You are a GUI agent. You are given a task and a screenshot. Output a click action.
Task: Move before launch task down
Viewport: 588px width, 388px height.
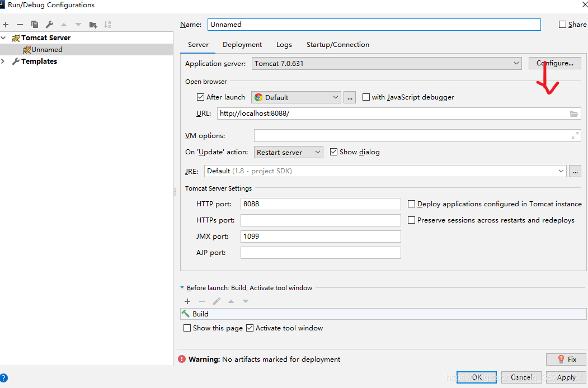tap(246, 301)
